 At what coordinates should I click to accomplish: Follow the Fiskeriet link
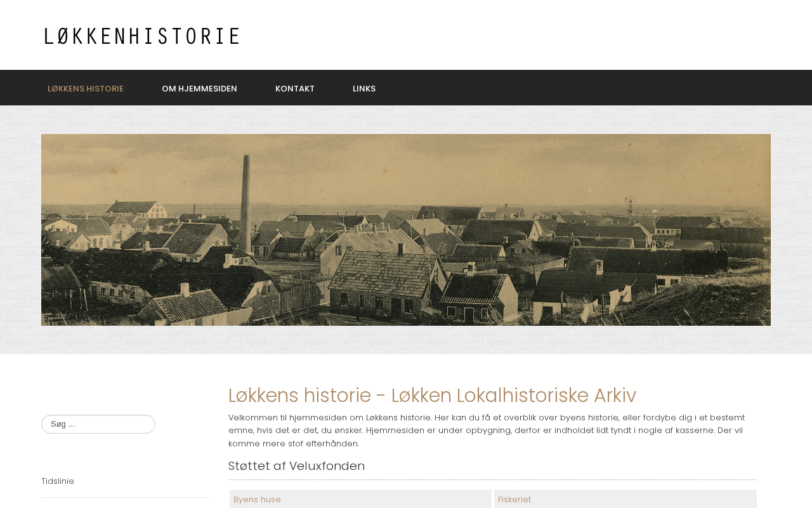pyautogui.click(x=514, y=500)
